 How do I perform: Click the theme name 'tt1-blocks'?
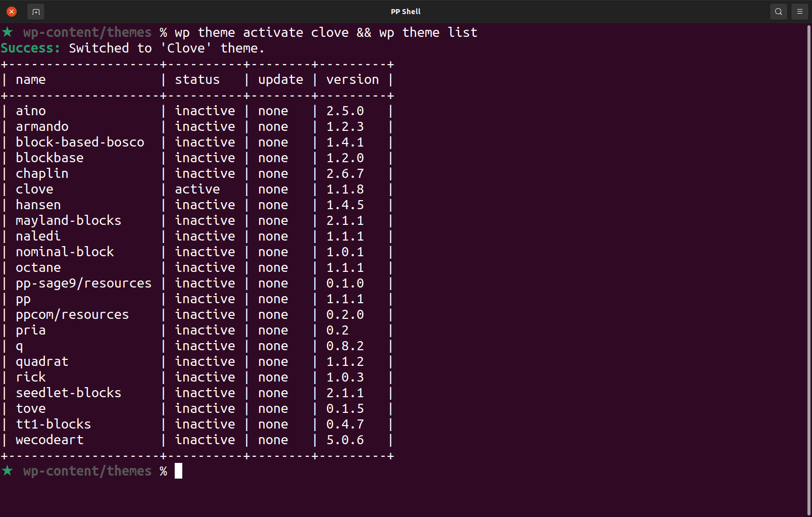(54, 424)
